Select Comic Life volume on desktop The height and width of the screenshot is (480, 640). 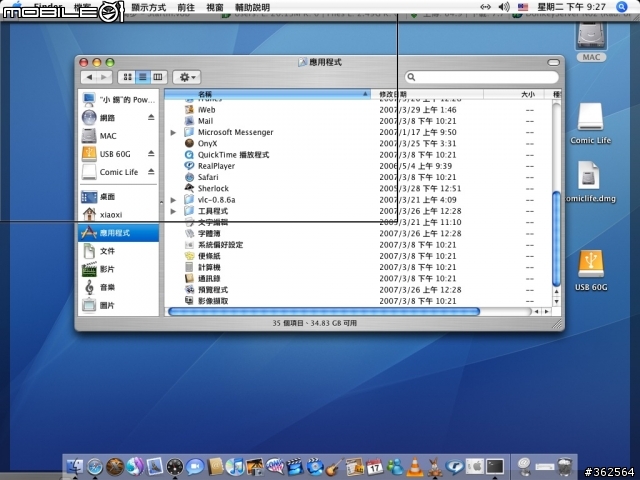pos(591,124)
